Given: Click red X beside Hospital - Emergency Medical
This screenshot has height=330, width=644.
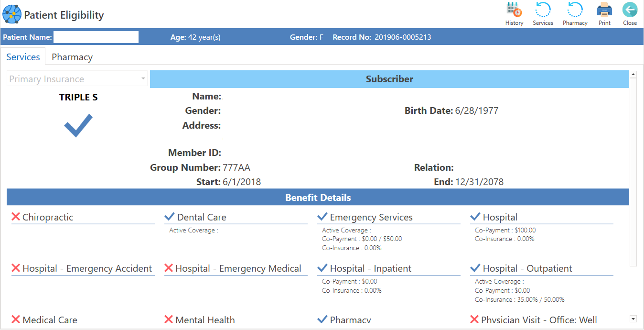Looking at the screenshot, I should coord(169,268).
